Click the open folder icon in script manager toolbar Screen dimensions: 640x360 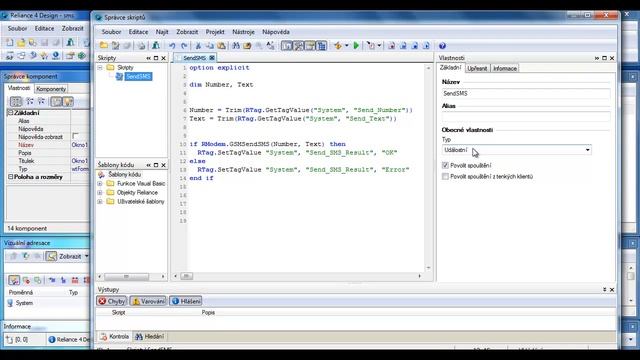(x=104, y=46)
